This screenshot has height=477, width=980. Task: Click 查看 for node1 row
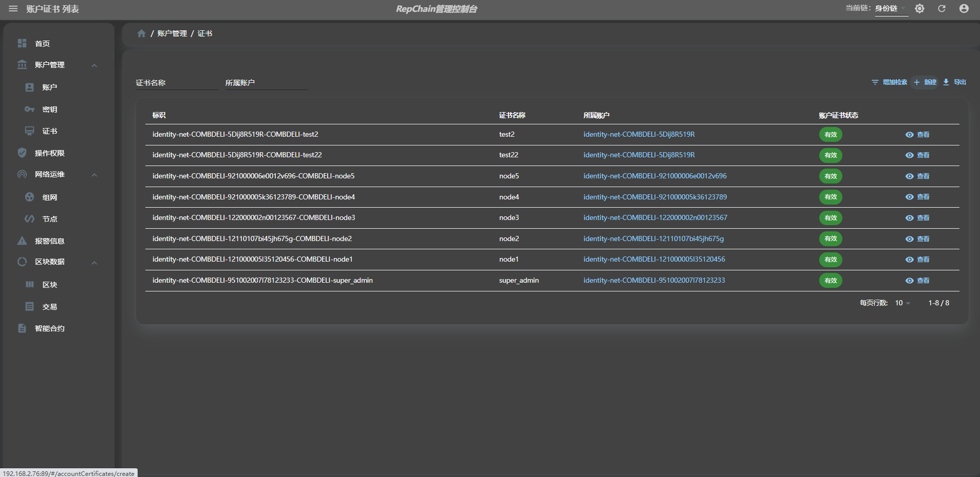pos(917,260)
